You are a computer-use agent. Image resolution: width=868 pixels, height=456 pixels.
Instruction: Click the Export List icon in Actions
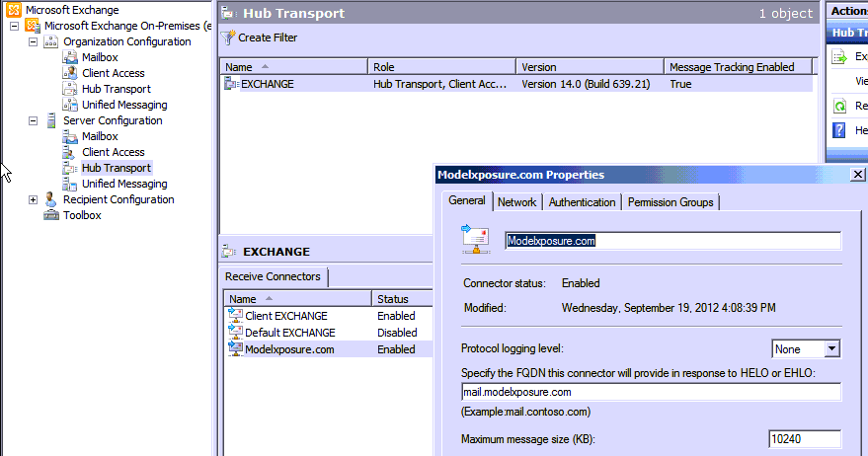839,56
